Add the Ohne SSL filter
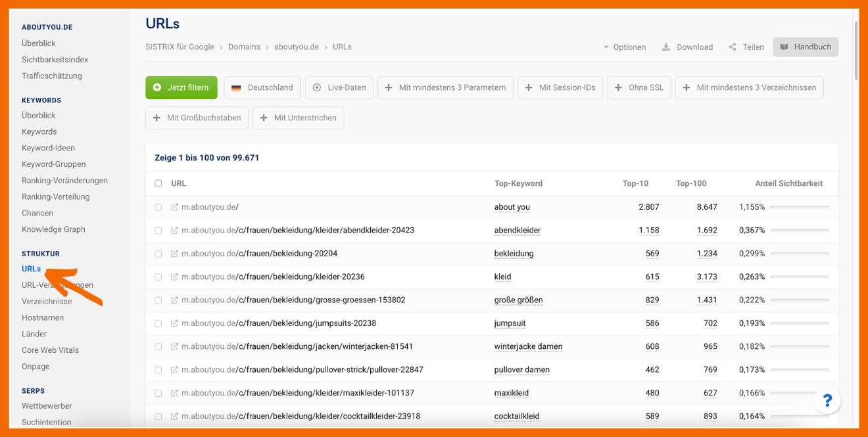868x437 pixels. tap(639, 87)
